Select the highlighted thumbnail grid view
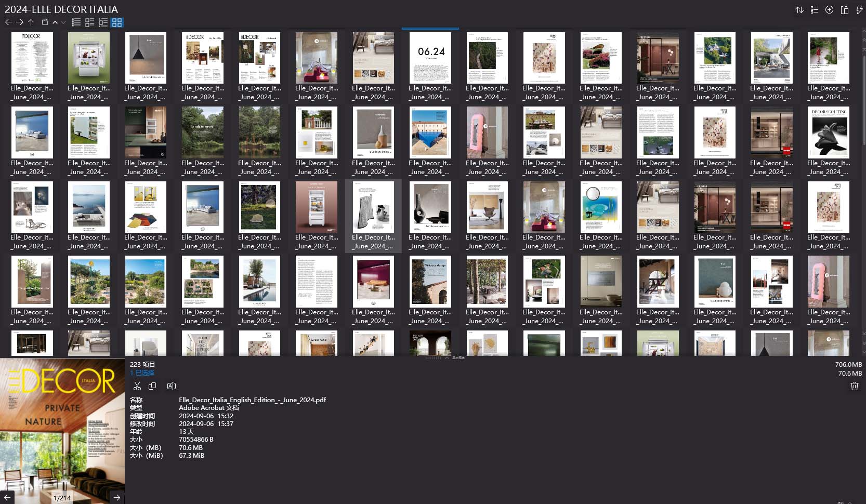The height and width of the screenshot is (504, 866). coord(117,22)
